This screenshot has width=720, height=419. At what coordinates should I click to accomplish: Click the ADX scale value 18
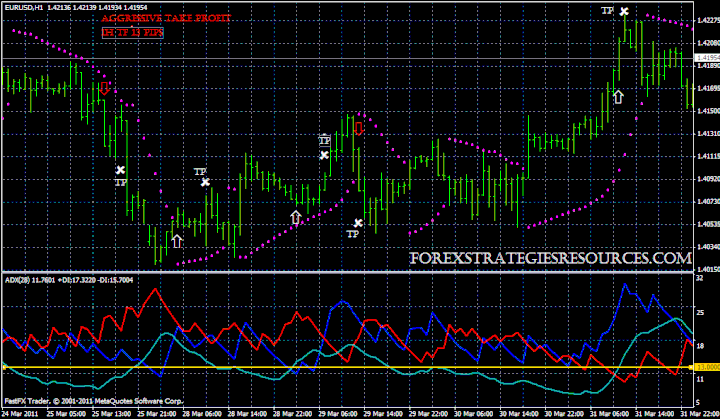pos(700,346)
